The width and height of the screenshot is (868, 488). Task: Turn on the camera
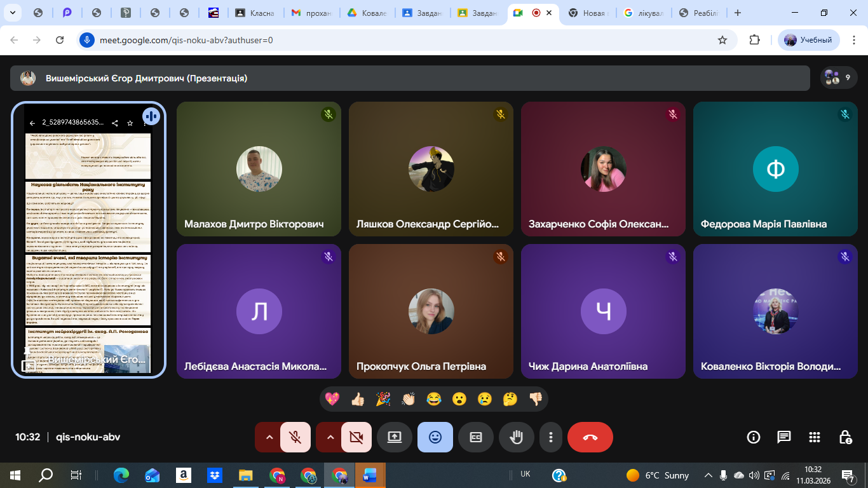tap(356, 437)
